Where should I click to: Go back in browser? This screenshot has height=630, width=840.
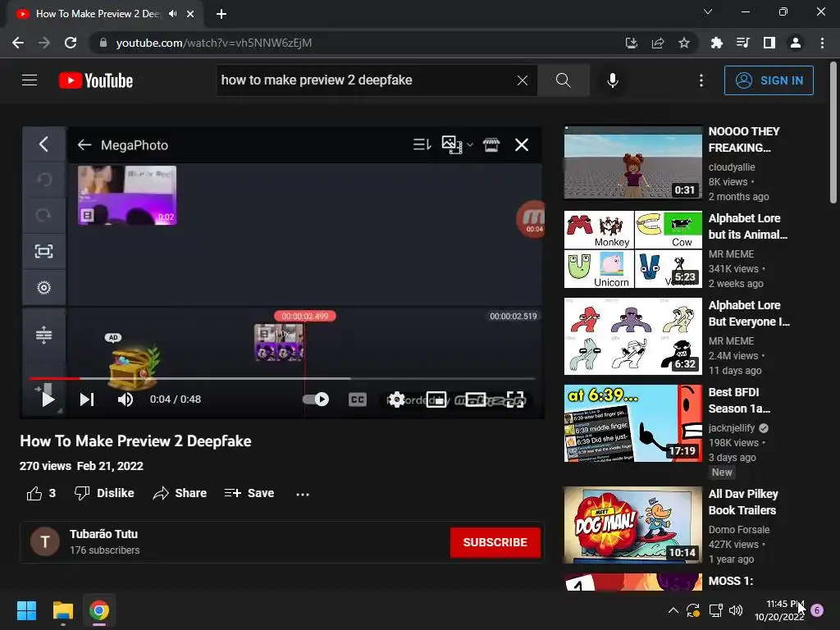click(x=18, y=43)
